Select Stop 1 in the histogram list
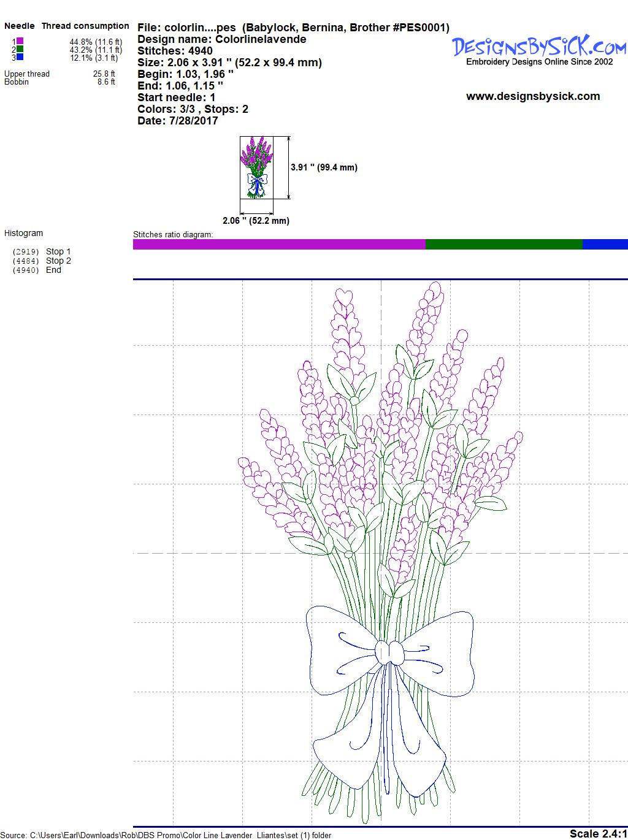Image resolution: width=628 pixels, height=840 pixels. pyautogui.click(x=58, y=251)
